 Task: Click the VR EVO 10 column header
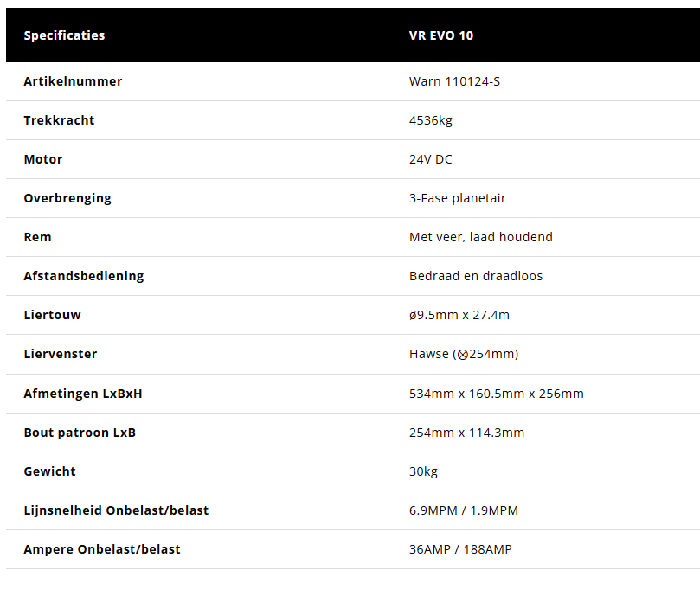441,35
